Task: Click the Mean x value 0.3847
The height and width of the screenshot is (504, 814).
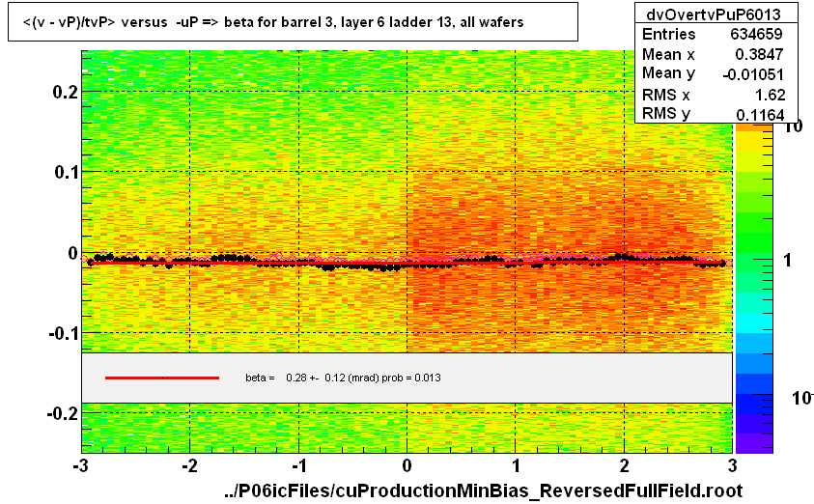Action: point(759,54)
